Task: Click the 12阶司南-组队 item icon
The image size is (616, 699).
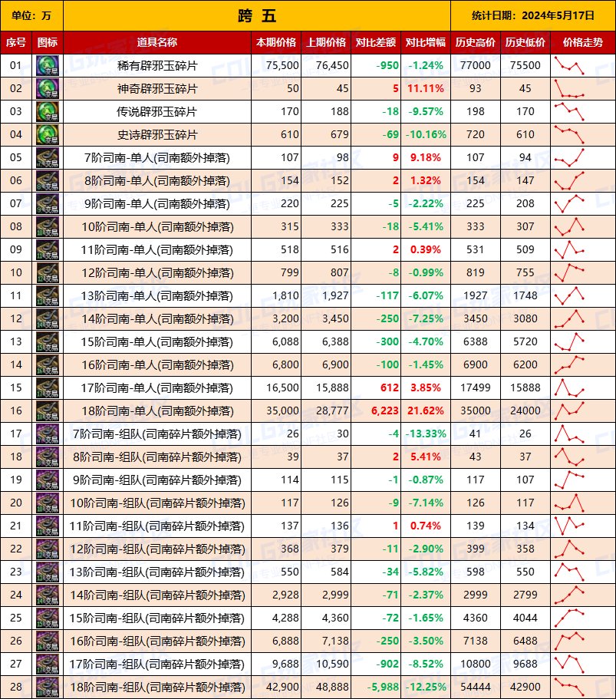Action: pos(48,549)
